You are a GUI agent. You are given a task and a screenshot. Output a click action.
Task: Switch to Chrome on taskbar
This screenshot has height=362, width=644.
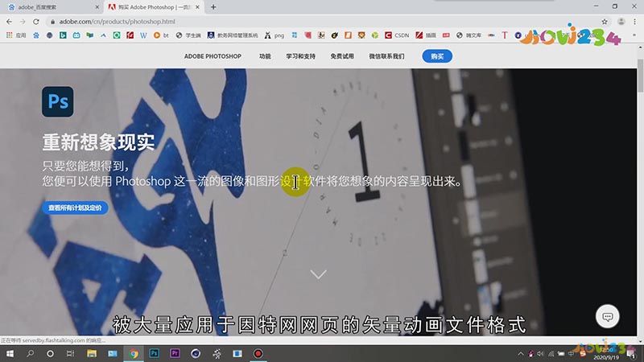pos(134,353)
